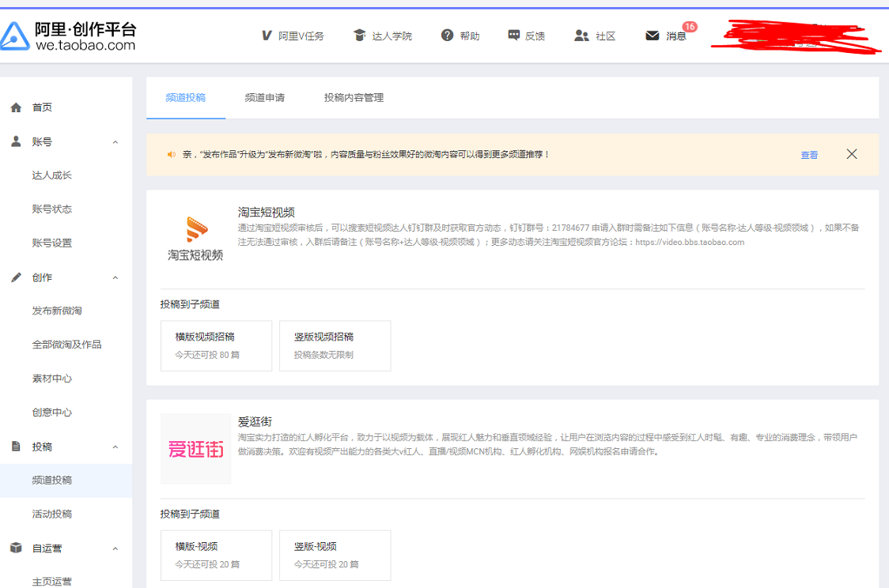Collapse the 账号 sidebar section chevron

[x=115, y=142]
